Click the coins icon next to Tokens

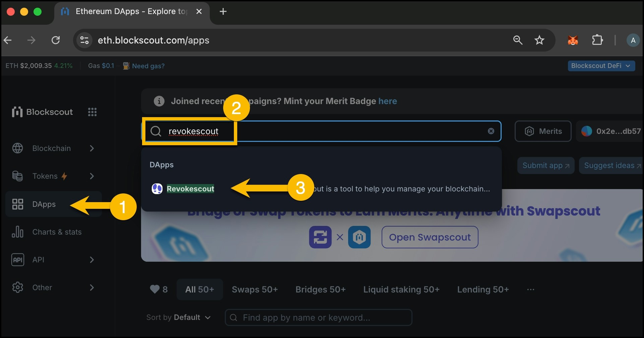point(18,176)
